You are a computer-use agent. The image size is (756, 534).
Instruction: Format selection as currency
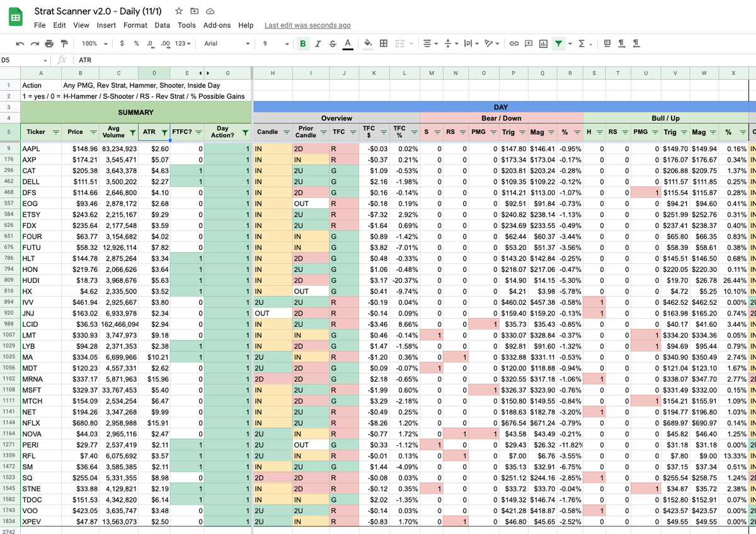tap(122, 43)
